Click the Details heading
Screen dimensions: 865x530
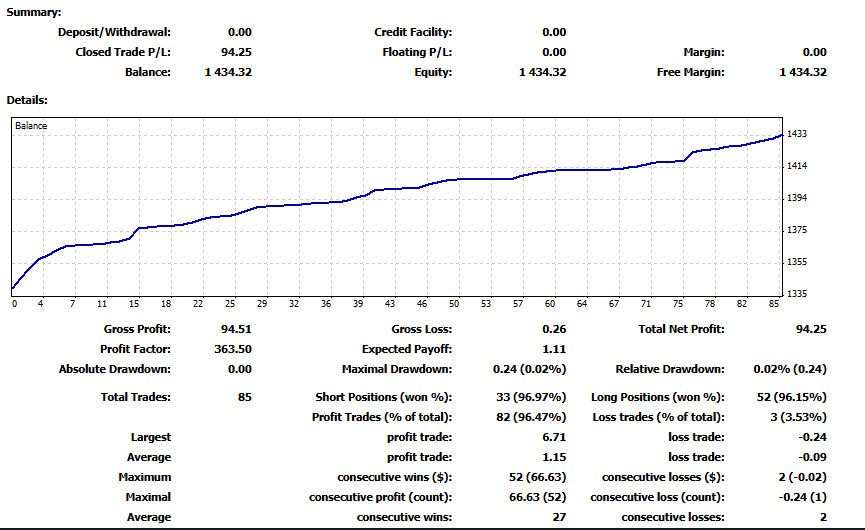coord(27,100)
